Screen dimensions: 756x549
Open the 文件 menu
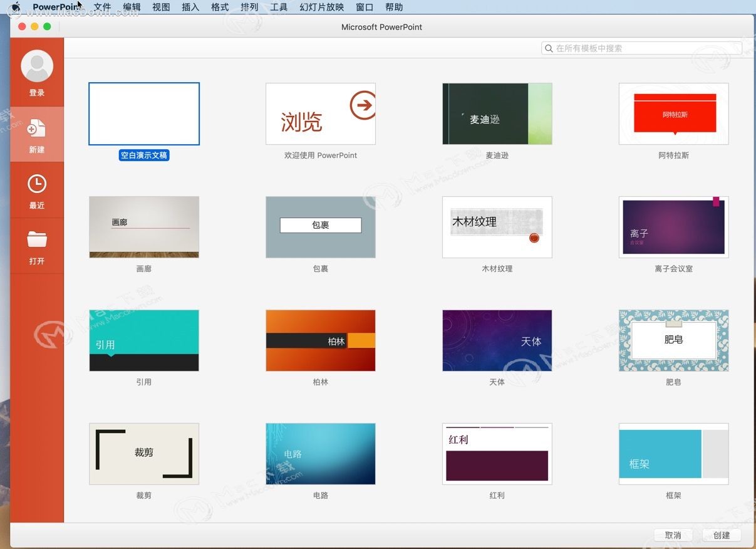pos(102,7)
